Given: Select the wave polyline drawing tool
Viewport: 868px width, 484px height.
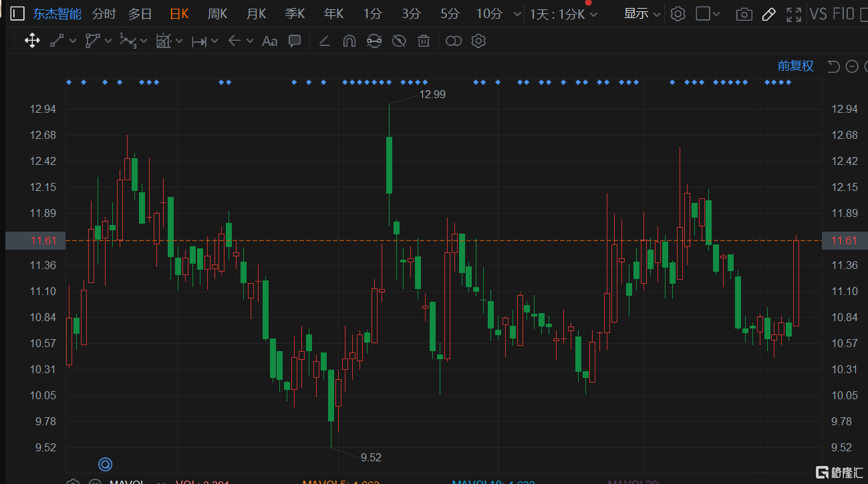Looking at the screenshot, I should tap(128, 41).
